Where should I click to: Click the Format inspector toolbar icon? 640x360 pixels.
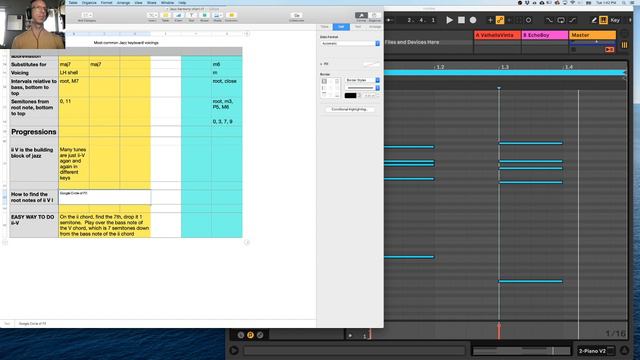click(x=361, y=16)
